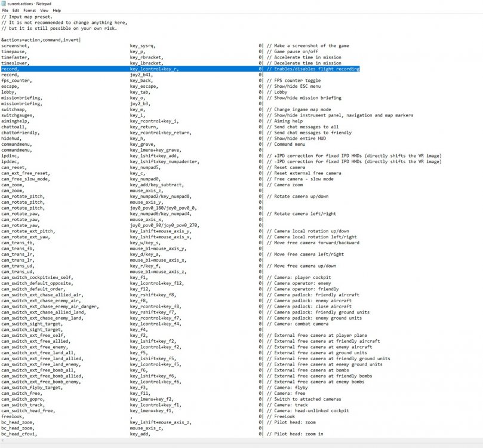Screen dimensions: 483x448
Task: Click 'key_tab,' binding text
Action: [140, 92]
